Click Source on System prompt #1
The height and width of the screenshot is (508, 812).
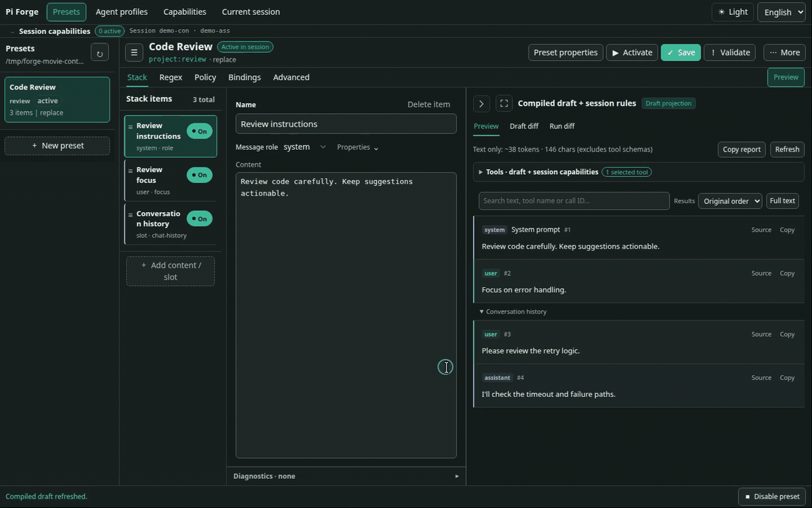coord(761,230)
